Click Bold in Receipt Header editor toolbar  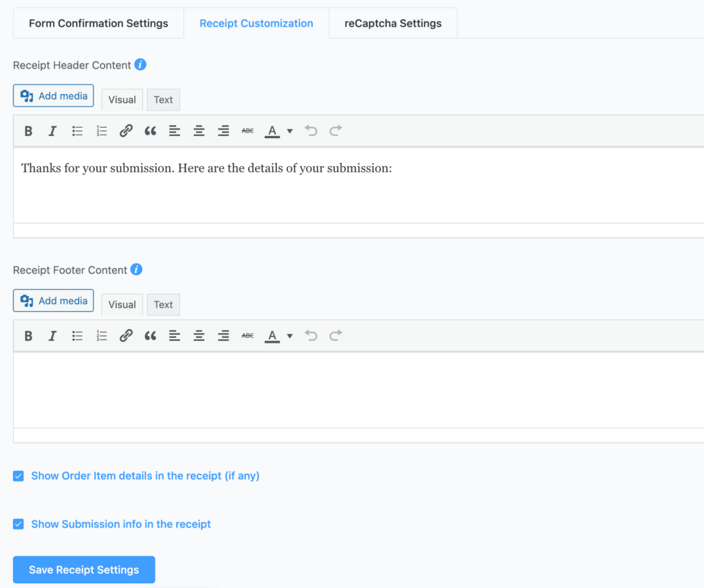(x=28, y=131)
